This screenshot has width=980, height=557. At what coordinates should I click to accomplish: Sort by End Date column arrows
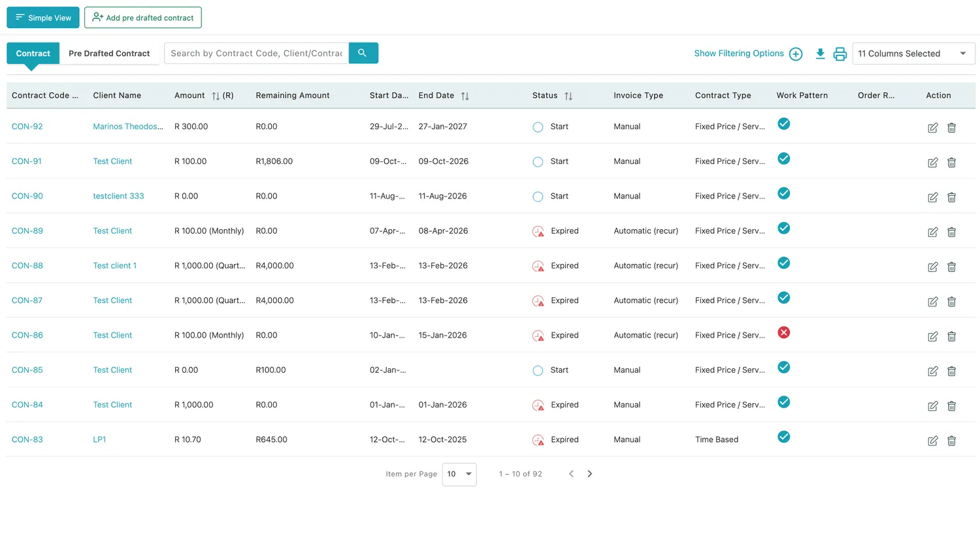point(465,96)
